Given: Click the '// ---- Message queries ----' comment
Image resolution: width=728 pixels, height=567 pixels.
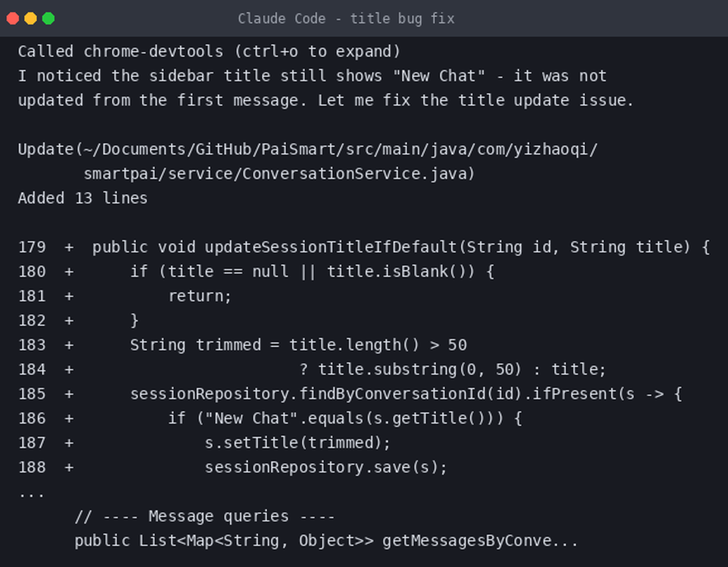Looking at the screenshot, I should coord(205,516).
